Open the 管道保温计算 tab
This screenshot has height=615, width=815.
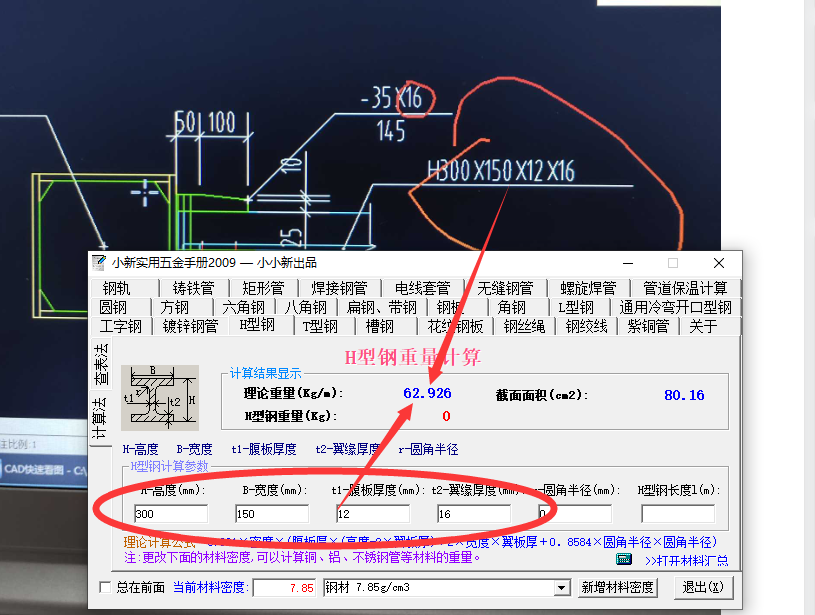pos(685,287)
